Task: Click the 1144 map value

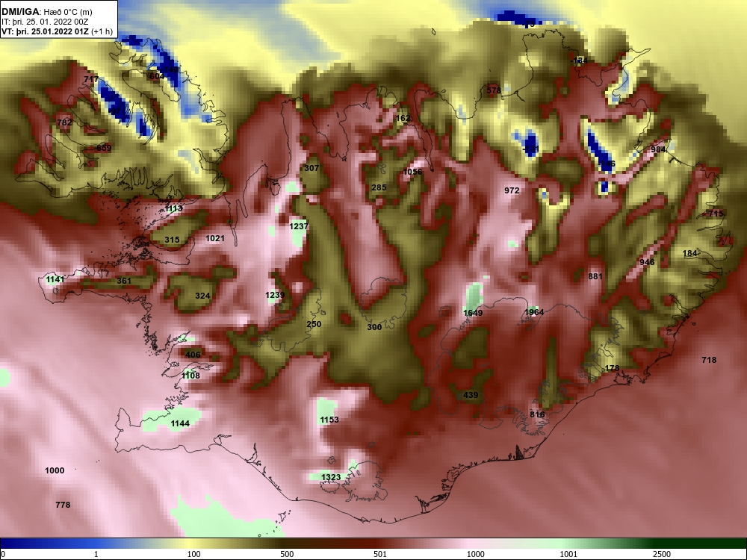Action: pos(180,423)
